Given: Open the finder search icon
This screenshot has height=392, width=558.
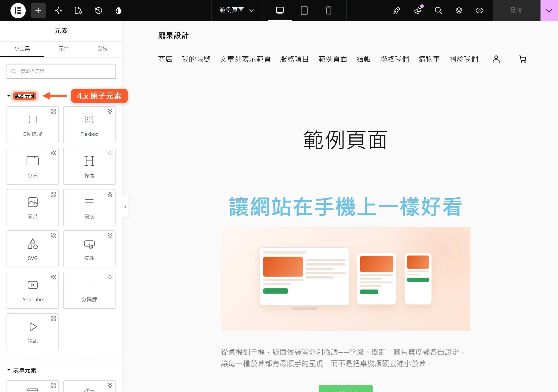Looking at the screenshot, I should pos(438,10).
